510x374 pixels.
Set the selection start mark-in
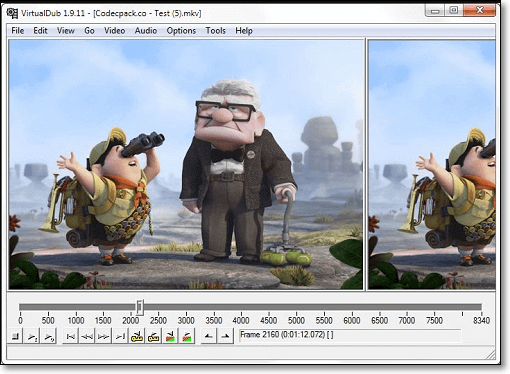(x=209, y=336)
